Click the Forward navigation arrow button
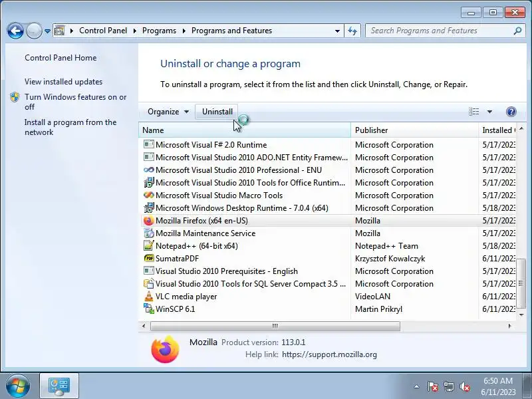Image resolution: width=532 pixels, height=399 pixels. [34, 31]
